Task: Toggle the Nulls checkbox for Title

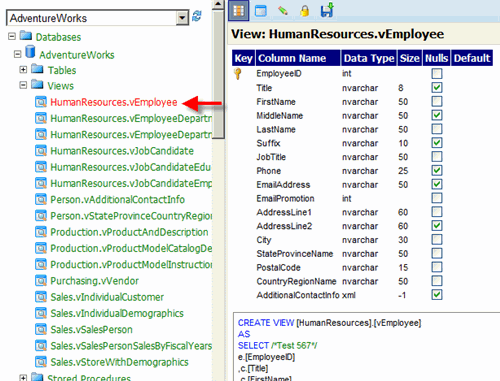Action: click(x=437, y=88)
